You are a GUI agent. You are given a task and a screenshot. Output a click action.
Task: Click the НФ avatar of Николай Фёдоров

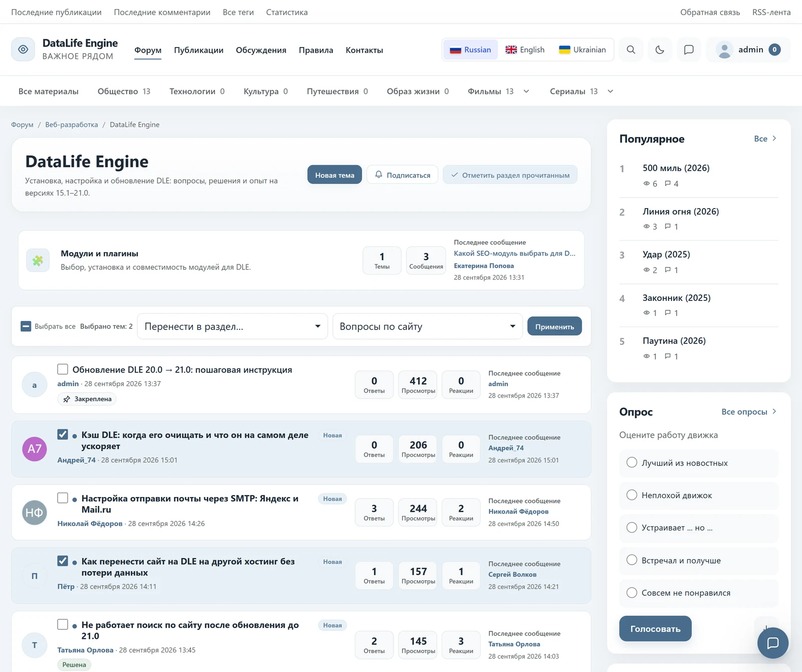pos(35,513)
